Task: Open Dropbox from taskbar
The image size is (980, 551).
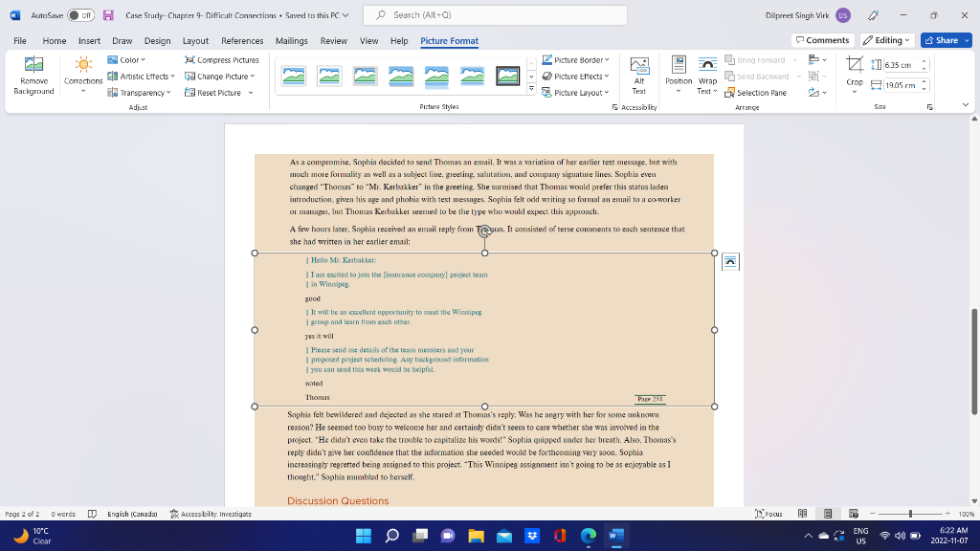Action: 532,536
